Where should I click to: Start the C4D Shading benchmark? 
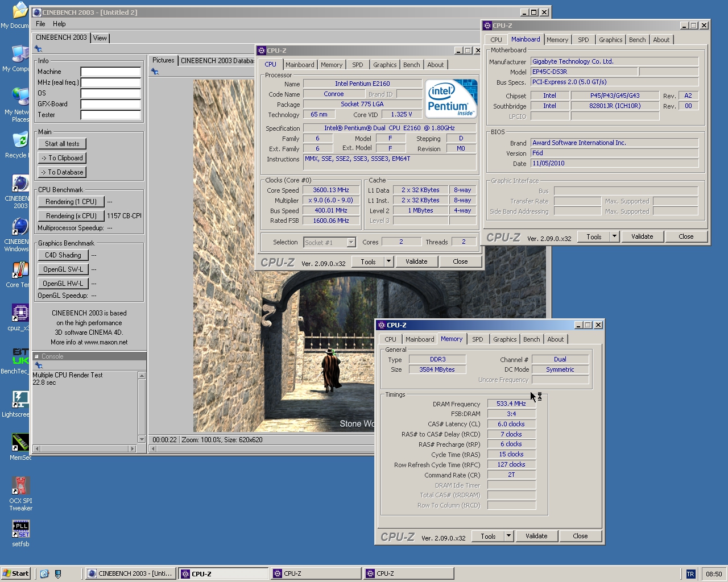tap(63, 255)
